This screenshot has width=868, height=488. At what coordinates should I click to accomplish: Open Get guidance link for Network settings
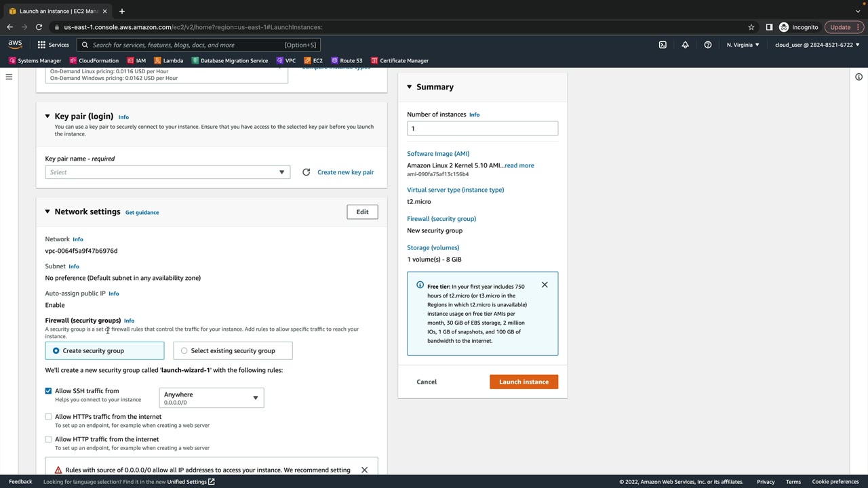coord(142,213)
